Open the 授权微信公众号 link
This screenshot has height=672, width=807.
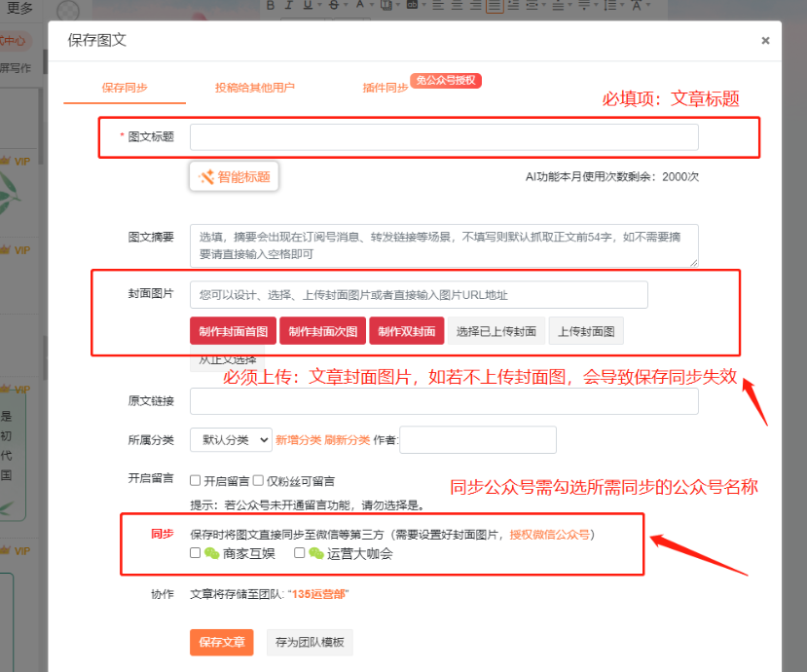click(549, 535)
